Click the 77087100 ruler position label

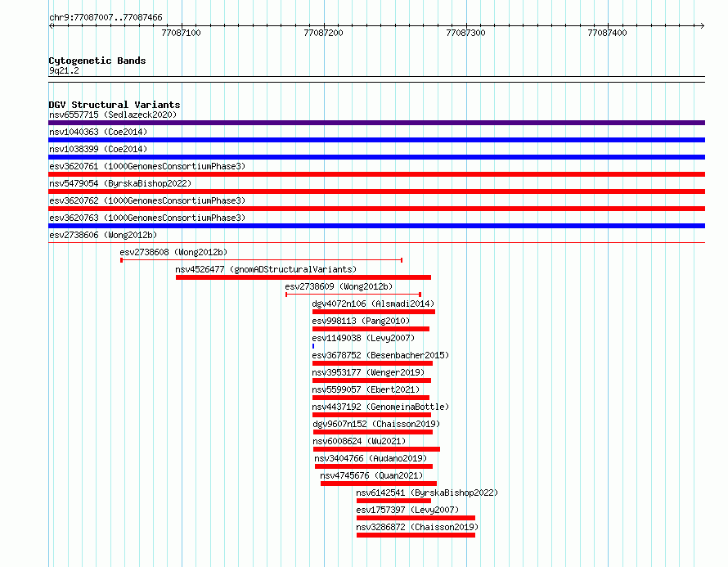(181, 33)
